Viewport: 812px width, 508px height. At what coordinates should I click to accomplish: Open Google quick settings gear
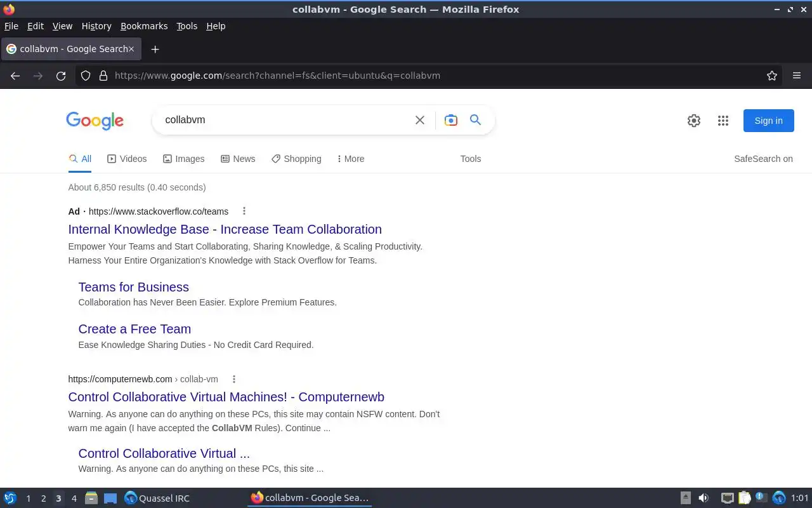[694, 121]
